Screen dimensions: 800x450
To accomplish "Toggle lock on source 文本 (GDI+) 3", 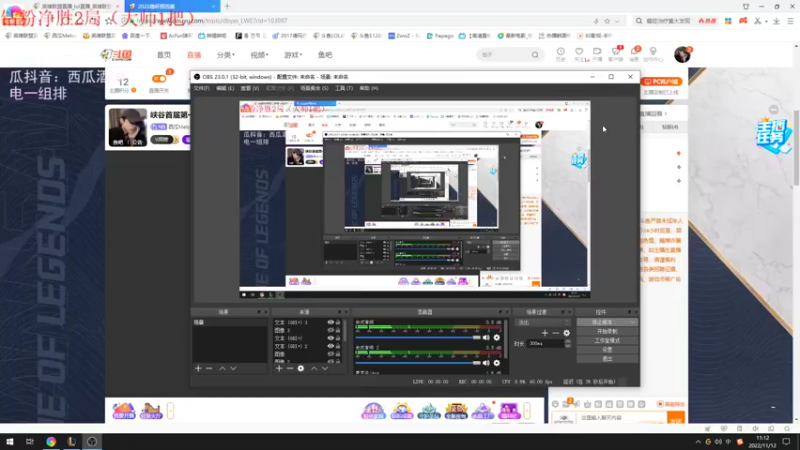I will coord(338,322).
